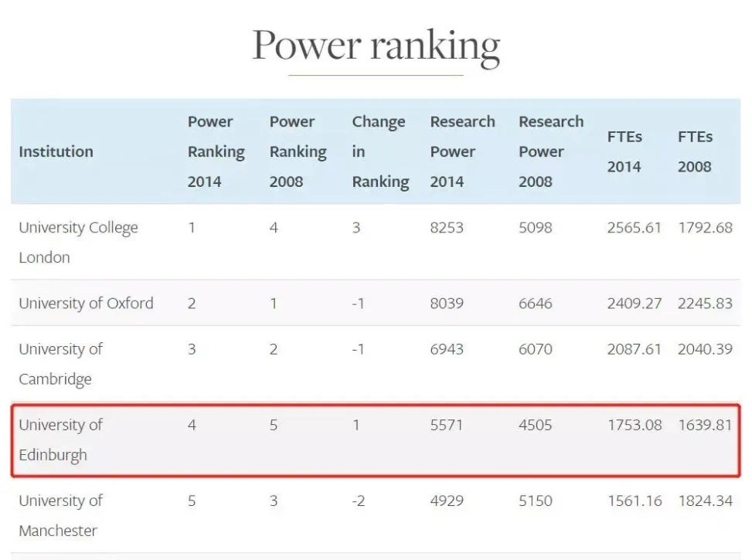
Task: Click FTEs value 1639.81
Action: coord(705,425)
